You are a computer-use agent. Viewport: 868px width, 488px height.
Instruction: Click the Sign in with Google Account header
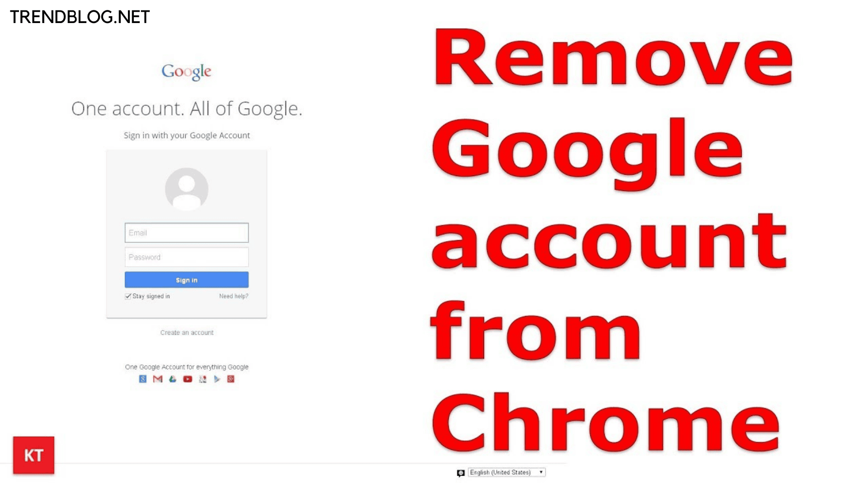(x=187, y=135)
